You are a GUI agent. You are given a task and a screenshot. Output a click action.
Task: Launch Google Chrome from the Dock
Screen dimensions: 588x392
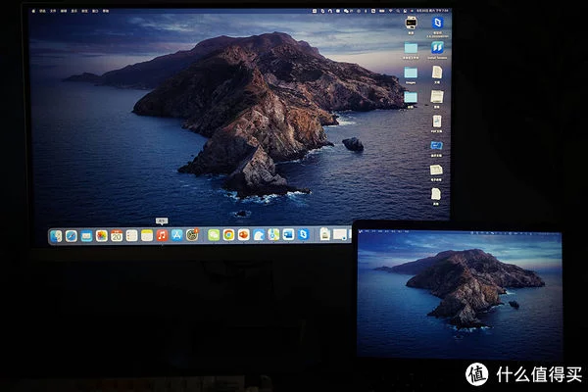click(x=228, y=235)
